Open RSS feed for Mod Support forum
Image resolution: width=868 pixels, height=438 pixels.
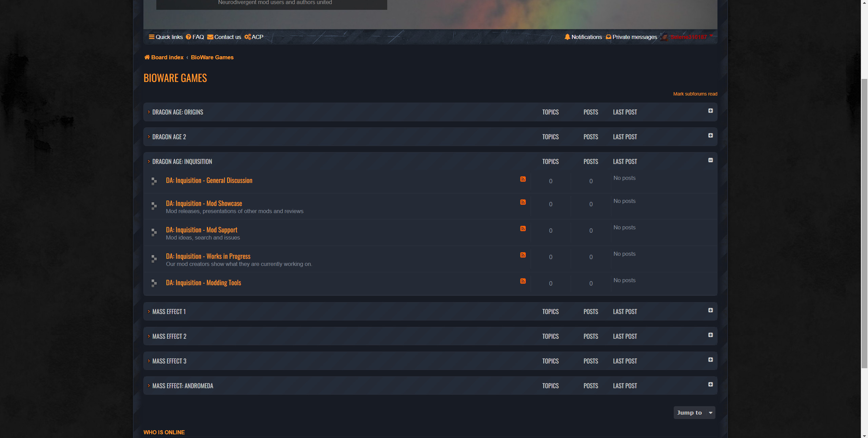(x=523, y=229)
